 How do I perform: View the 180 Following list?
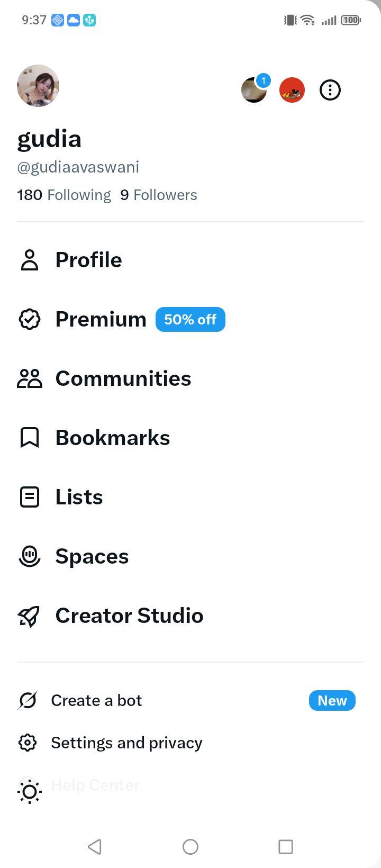[x=64, y=195]
